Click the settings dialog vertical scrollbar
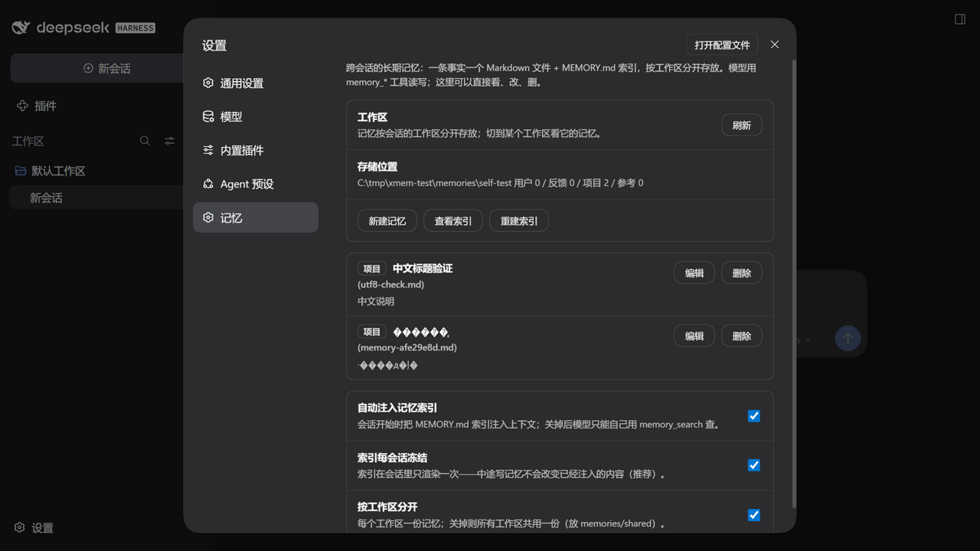This screenshot has height=551, width=980. 793,283
